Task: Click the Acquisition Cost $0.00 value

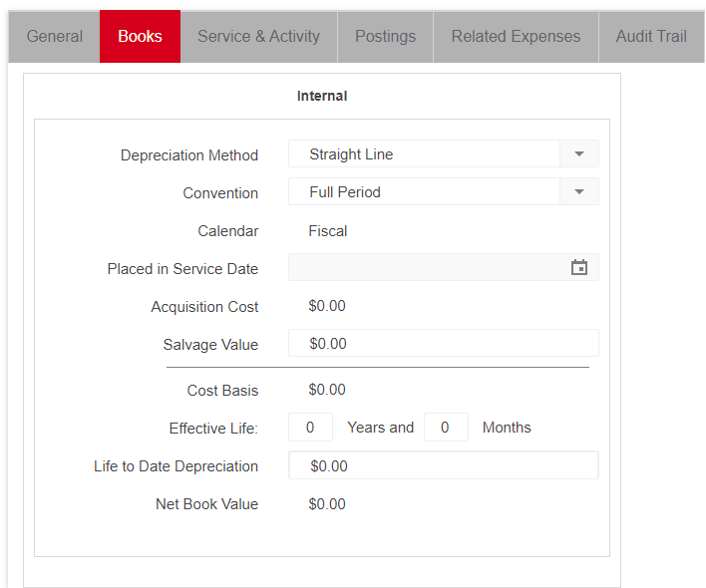Action: click(x=327, y=306)
